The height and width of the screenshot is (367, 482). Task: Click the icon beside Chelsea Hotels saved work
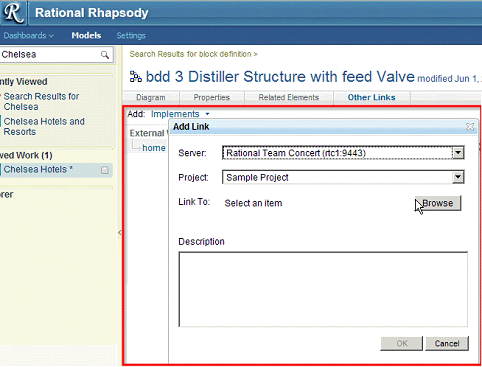point(105,170)
